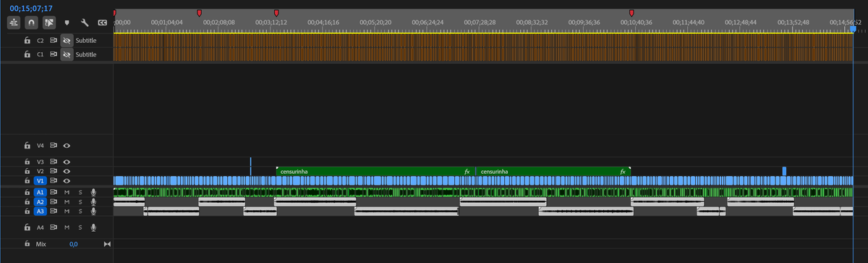Toggle sync lock on A4 track
868x263 pixels.
(53, 227)
